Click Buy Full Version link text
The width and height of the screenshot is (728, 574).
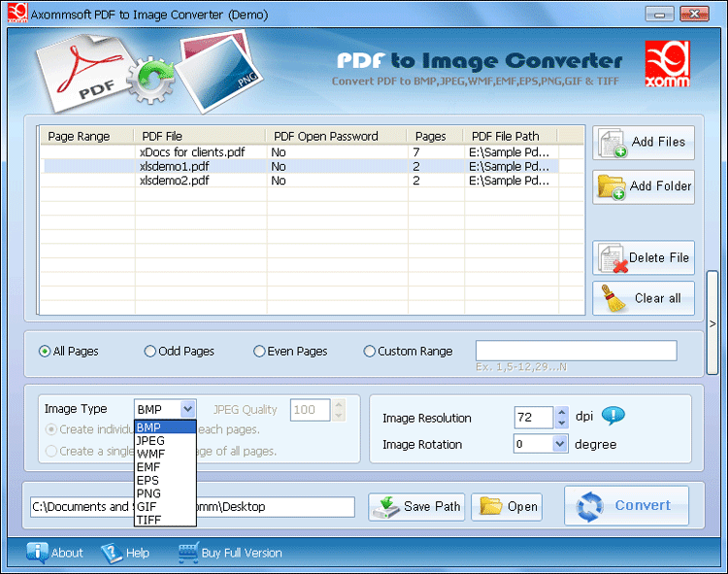tap(242, 553)
